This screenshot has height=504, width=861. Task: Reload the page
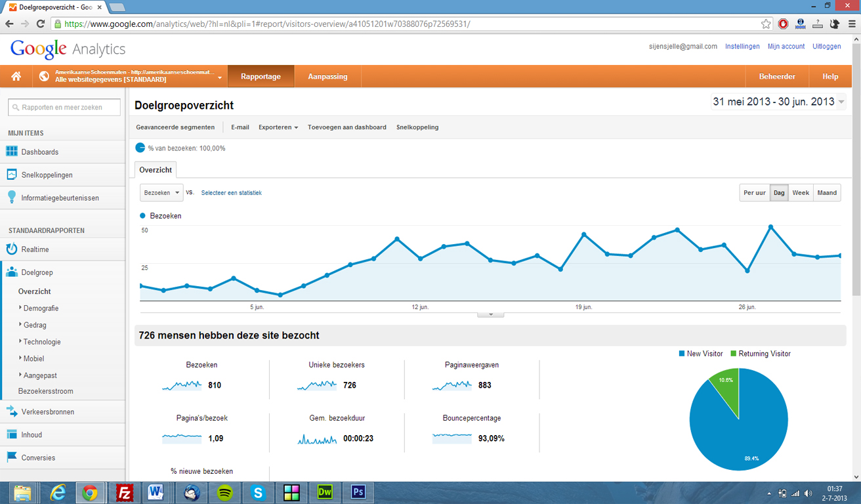pyautogui.click(x=41, y=24)
